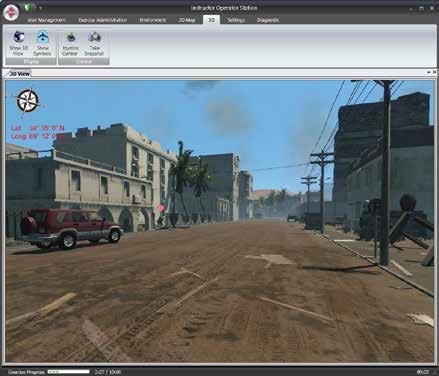Open the 3D View panel dropdown arrow

click(429, 72)
